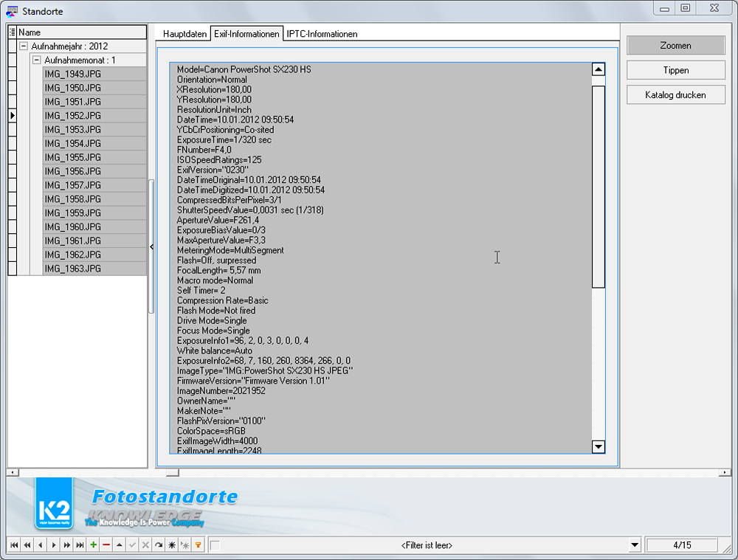
Task: Click the edit record up-triangle icon
Action: [120, 545]
